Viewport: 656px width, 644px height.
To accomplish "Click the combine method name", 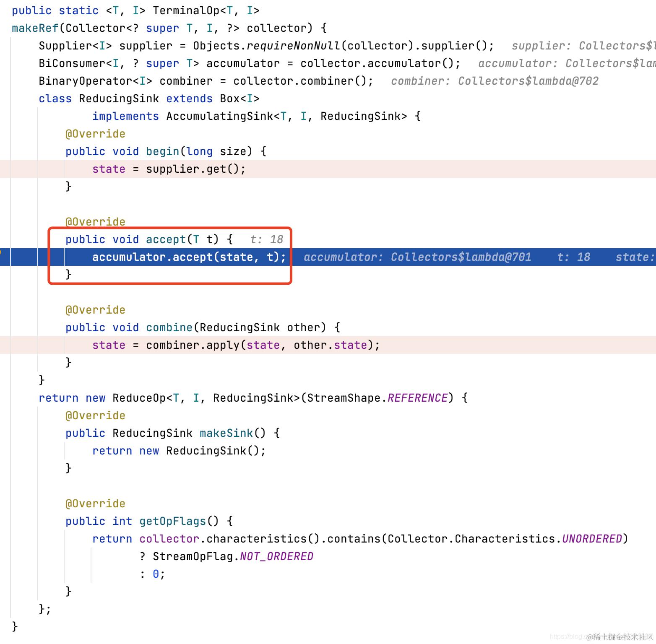I will point(169,327).
